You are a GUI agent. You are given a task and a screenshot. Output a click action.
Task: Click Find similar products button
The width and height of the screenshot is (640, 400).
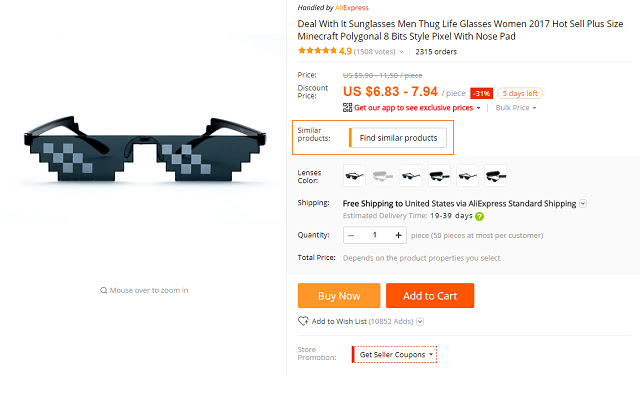tap(398, 138)
